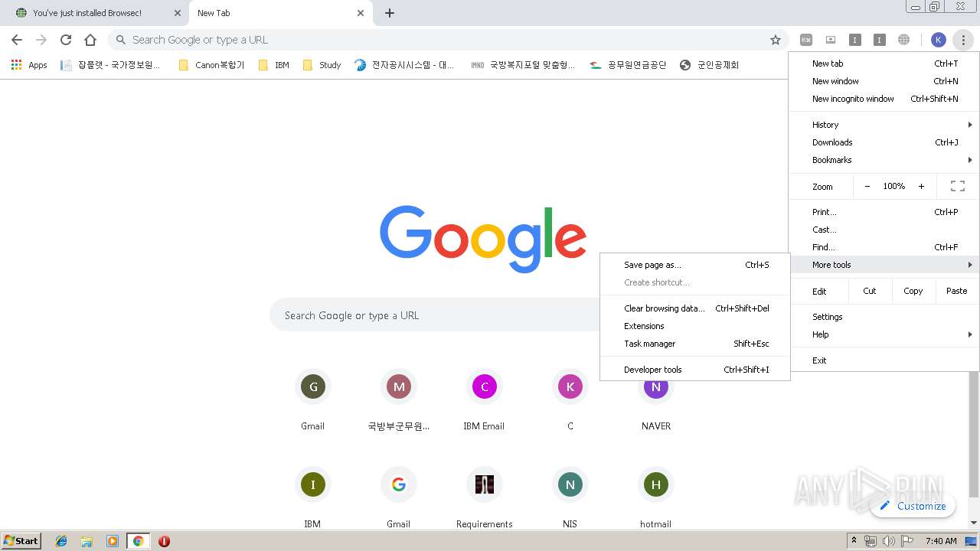The image size is (980, 551).
Task: Choose Print from the menu
Action: 884,212
